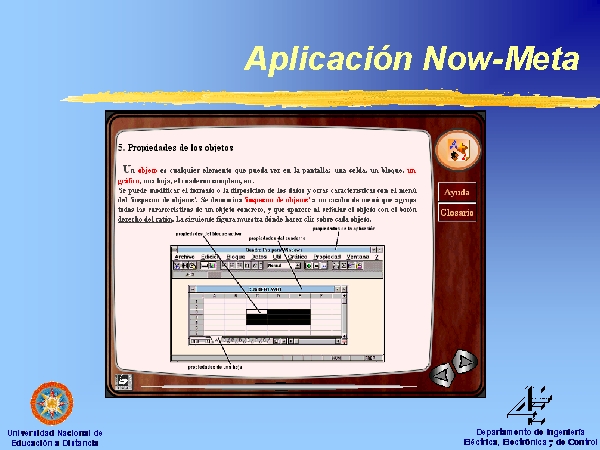Image resolution: width=600 pixels, height=450 pixels.
Task: Click the scissors cut icon in spreadsheet toolbar
Action: pyautogui.click(x=178, y=266)
